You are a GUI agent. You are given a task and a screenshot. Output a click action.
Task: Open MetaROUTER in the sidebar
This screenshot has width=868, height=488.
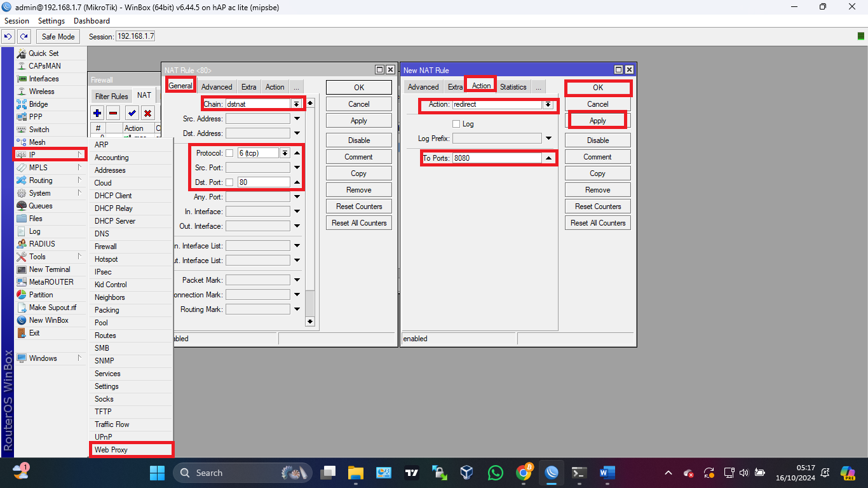point(50,282)
